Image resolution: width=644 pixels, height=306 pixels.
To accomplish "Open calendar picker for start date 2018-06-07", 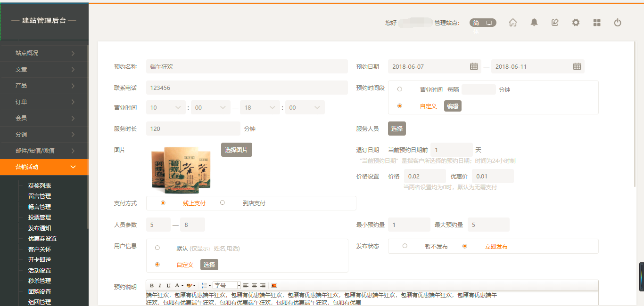I will click(474, 66).
